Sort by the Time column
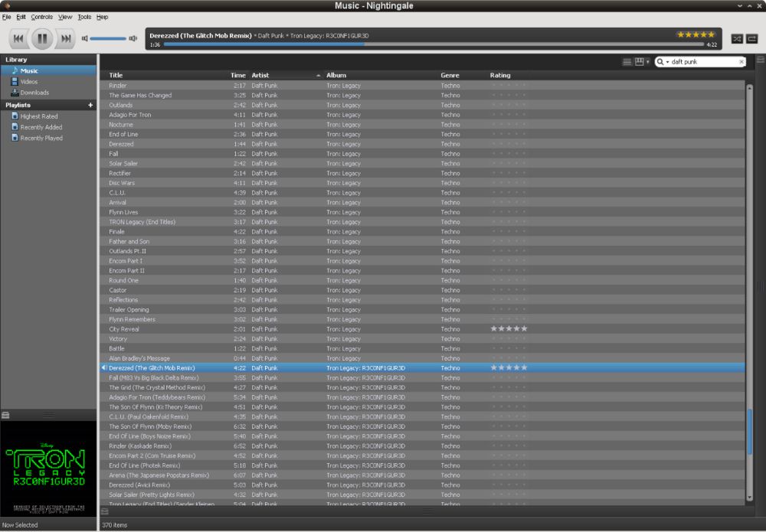Viewport: 766px width, 532px height. (x=237, y=75)
